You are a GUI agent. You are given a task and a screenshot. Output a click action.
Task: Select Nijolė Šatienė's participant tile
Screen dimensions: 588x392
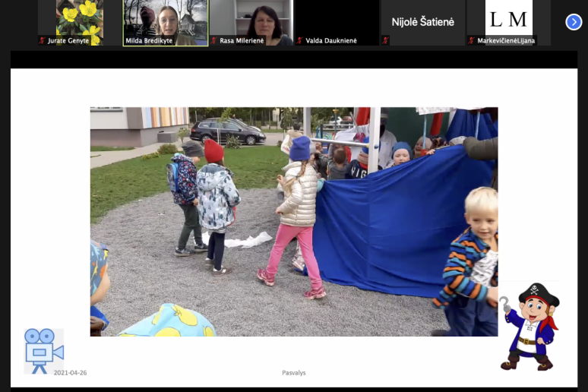[x=422, y=23]
